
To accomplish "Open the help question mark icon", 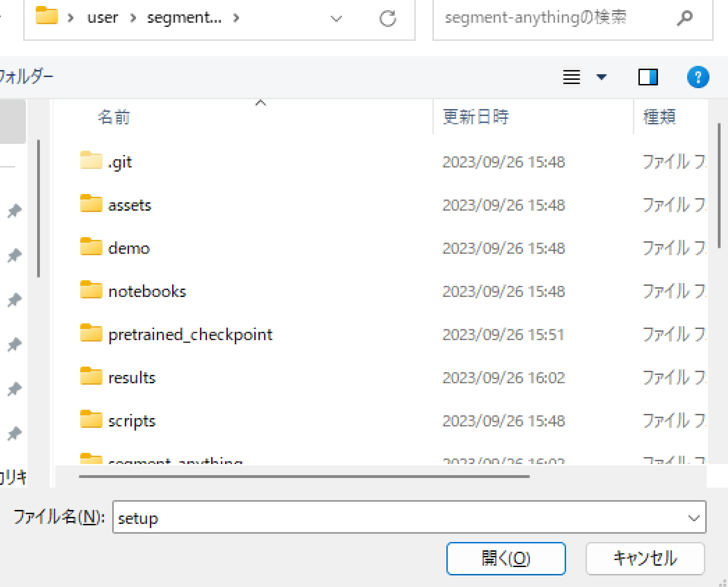I will coord(697,77).
